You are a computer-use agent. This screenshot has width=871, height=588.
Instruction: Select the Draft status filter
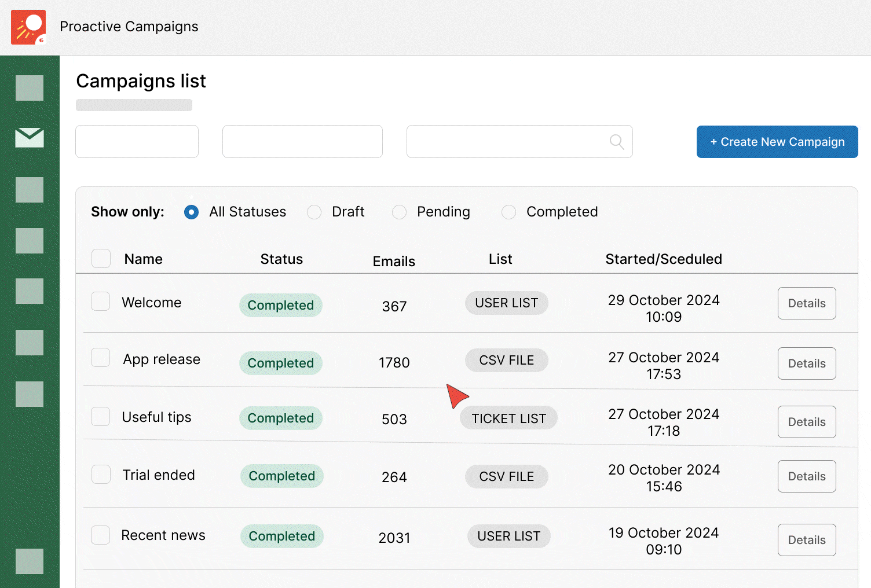click(314, 212)
